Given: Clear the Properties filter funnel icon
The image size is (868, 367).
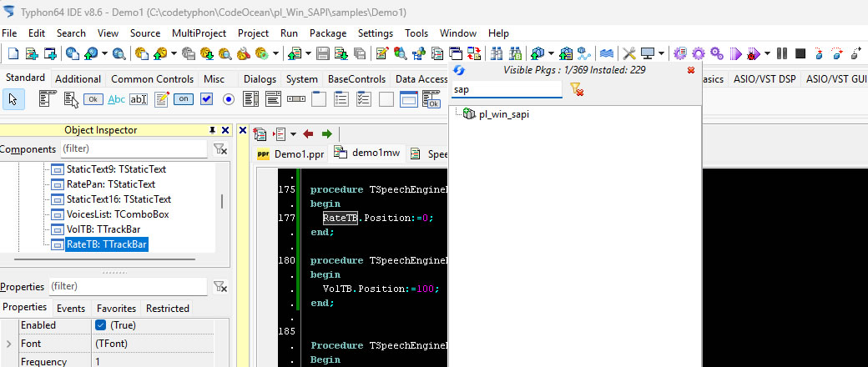Looking at the screenshot, I should tap(220, 287).
